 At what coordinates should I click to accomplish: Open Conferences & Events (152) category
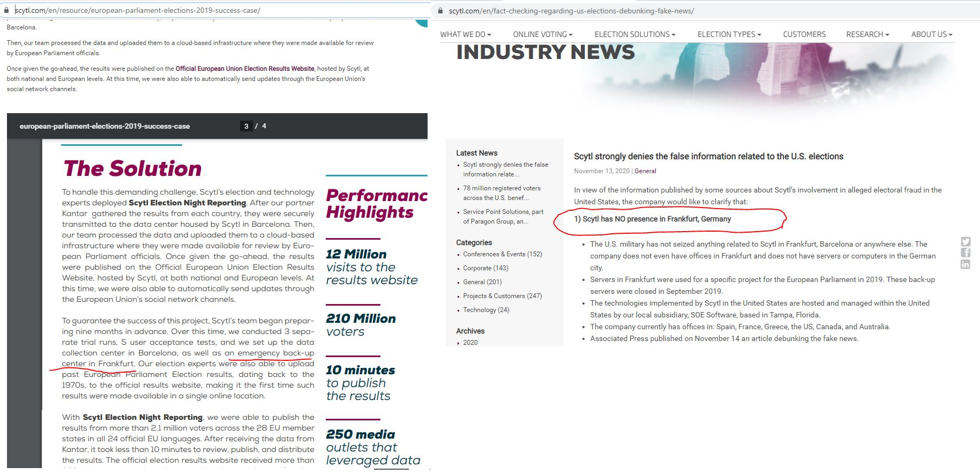503,254
